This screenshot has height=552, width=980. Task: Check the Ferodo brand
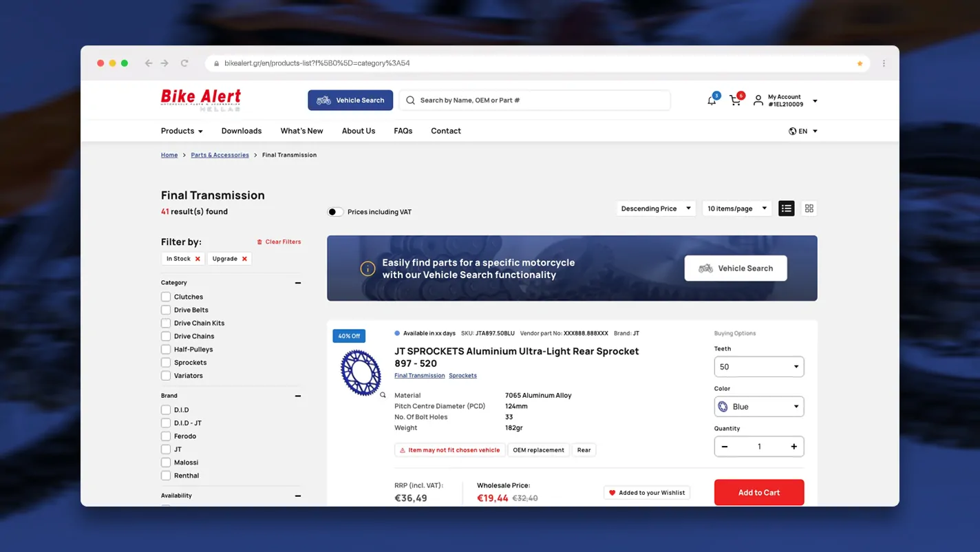(x=166, y=436)
